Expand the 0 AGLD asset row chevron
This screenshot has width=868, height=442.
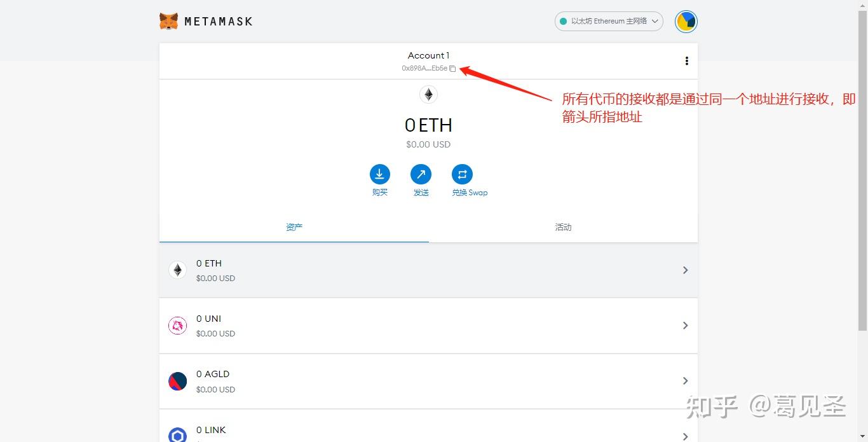(x=685, y=381)
